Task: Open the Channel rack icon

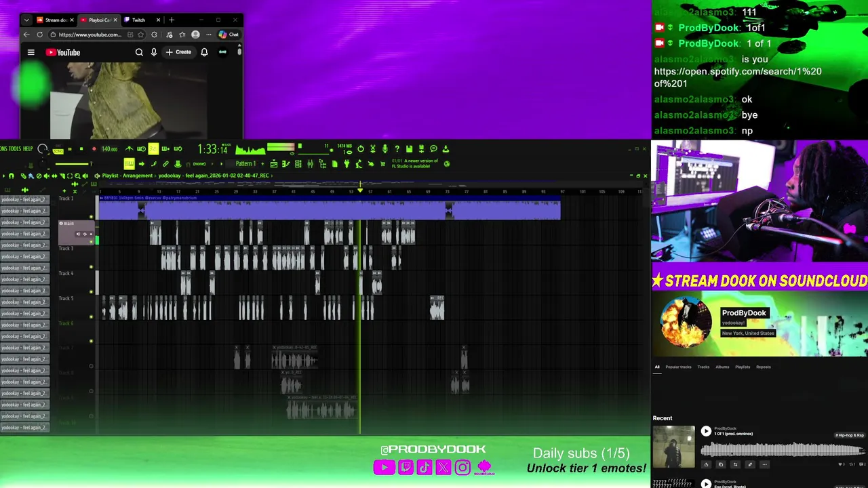Action: 298,163
